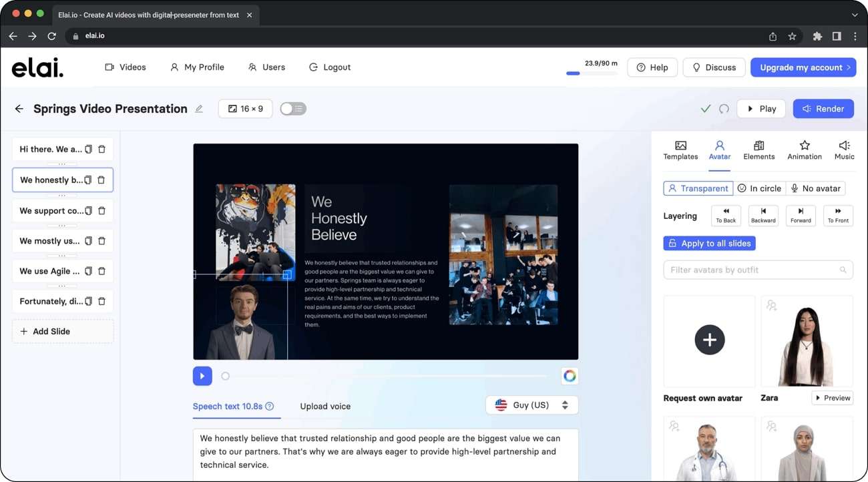Bring avatar To Front layer
This screenshot has width=868, height=482.
click(x=838, y=216)
